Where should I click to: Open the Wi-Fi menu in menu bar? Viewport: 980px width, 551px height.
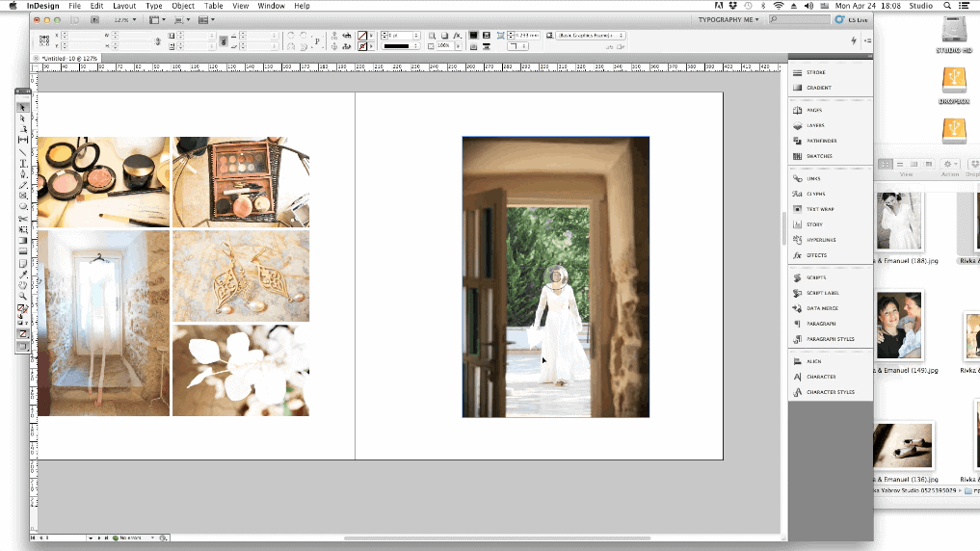coord(779,6)
